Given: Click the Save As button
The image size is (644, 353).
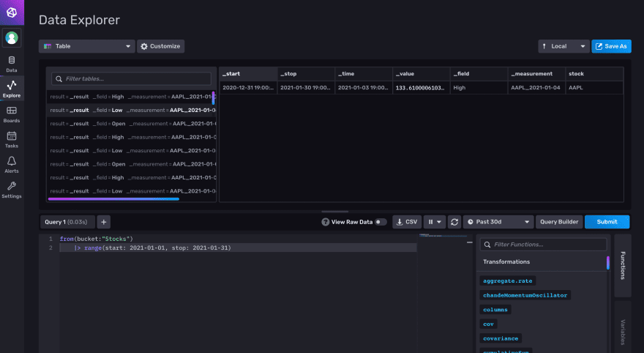Looking at the screenshot, I should pos(611,46).
